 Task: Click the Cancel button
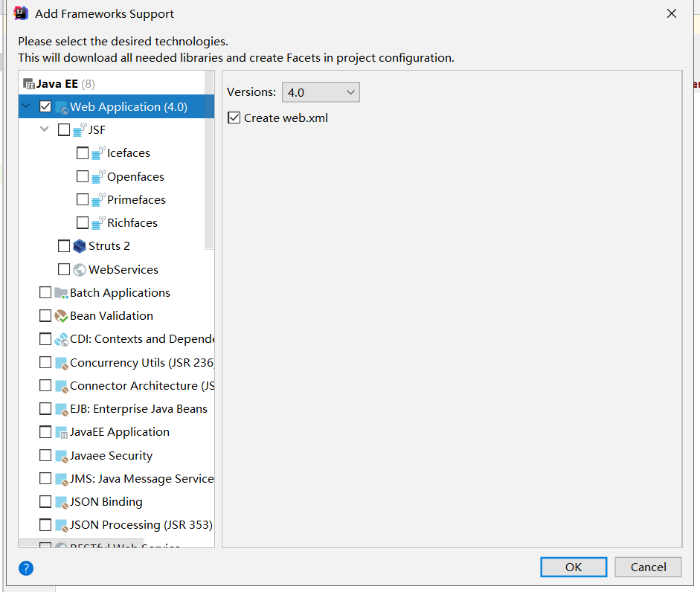pyautogui.click(x=648, y=567)
